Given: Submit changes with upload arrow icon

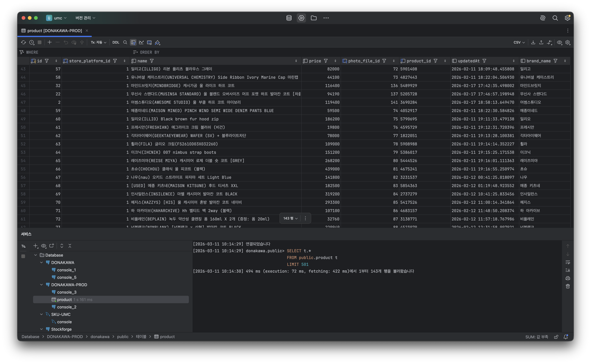Looking at the screenshot, I should (541, 42).
